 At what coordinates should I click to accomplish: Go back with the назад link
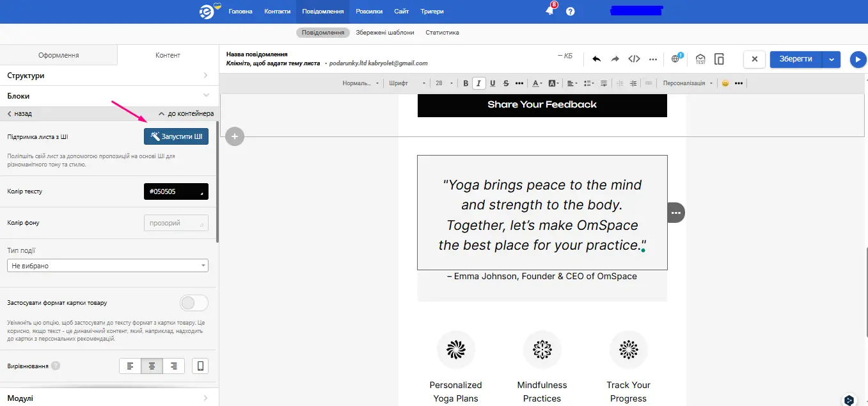[20, 113]
